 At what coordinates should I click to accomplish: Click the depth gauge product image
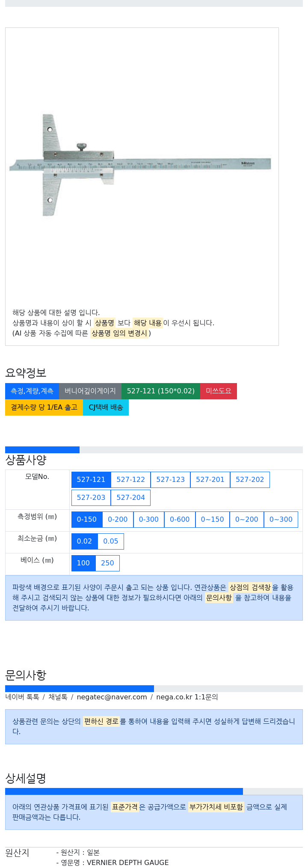pos(140,165)
